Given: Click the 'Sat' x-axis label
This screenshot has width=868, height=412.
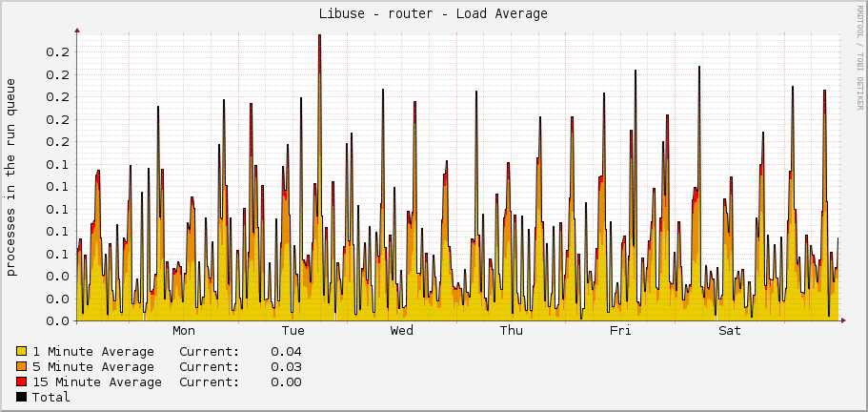Looking at the screenshot, I should click(730, 331).
